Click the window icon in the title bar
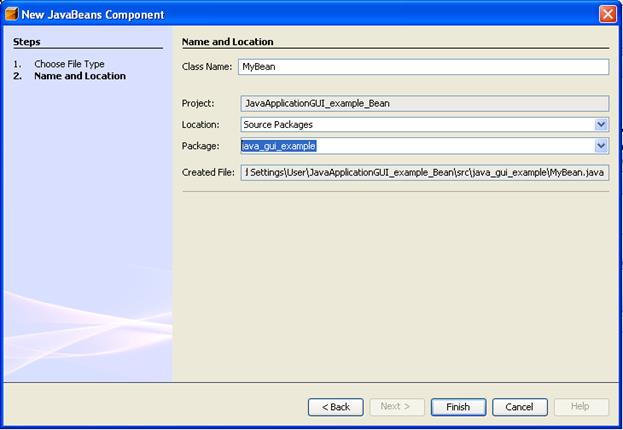The height and width of the screenshot is (430, 623). pos(11,14)
